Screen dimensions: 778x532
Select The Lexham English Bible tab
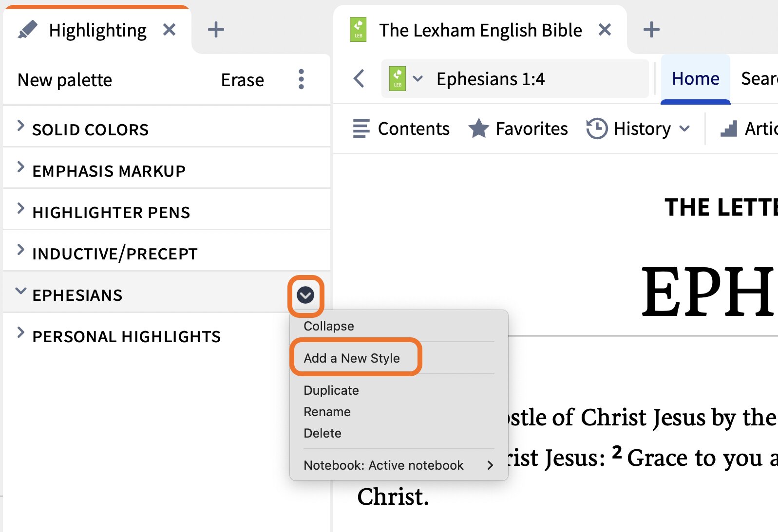pyautogui.click(x=480, y=30)
